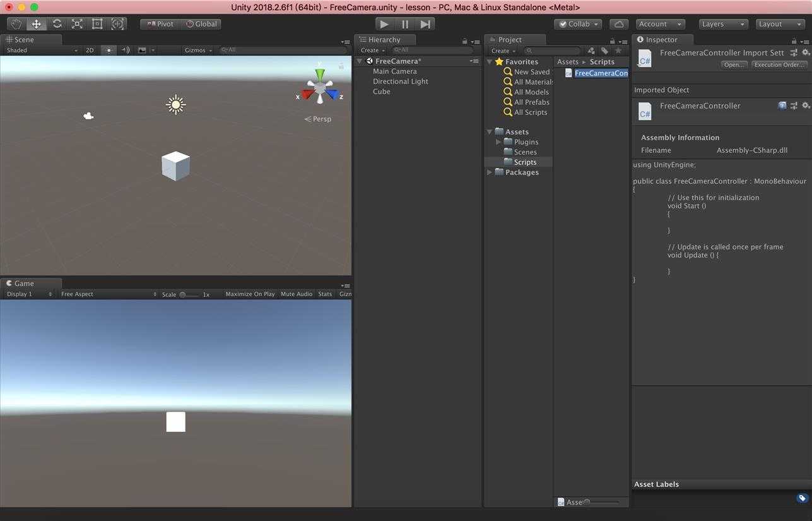
Task: Click the sun light gizmo in Scene
Action: click(175, 104)
